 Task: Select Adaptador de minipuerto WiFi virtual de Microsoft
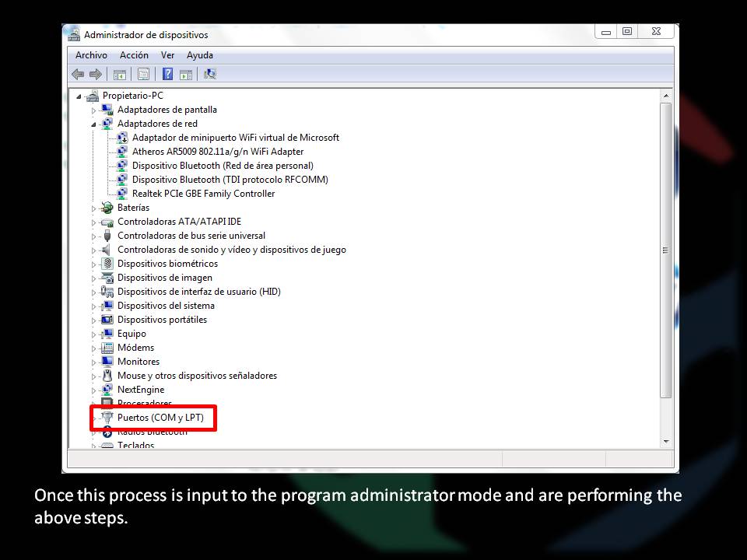[x=235, y=138]
